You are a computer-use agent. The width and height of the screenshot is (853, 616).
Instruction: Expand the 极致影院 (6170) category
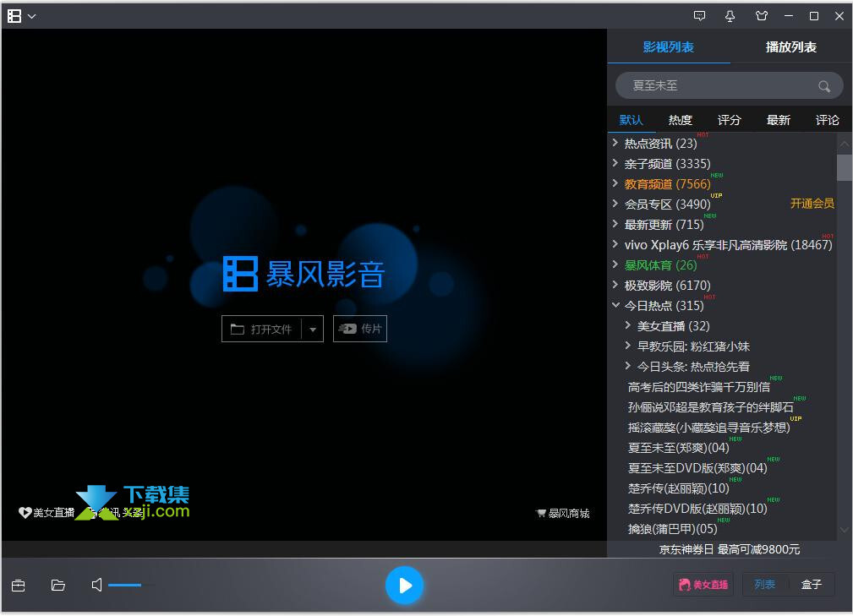click(615, 285)
